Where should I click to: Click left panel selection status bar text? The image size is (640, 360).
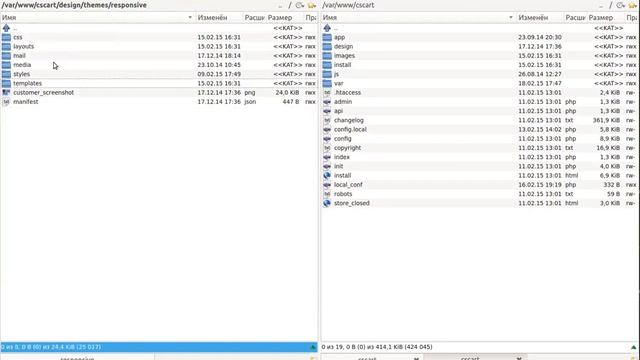(51, 347)
